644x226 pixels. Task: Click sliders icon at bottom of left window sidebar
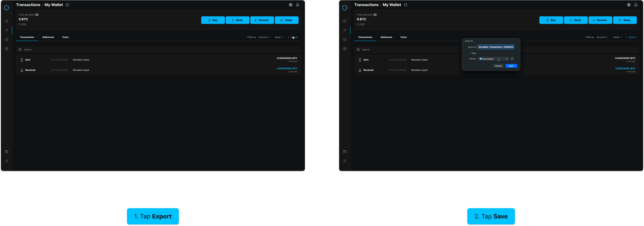click(7, 161)
